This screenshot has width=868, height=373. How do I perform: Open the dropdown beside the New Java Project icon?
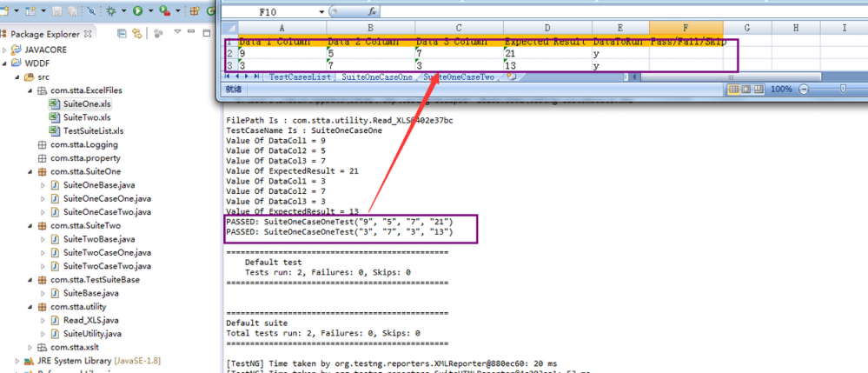point(42,10)
